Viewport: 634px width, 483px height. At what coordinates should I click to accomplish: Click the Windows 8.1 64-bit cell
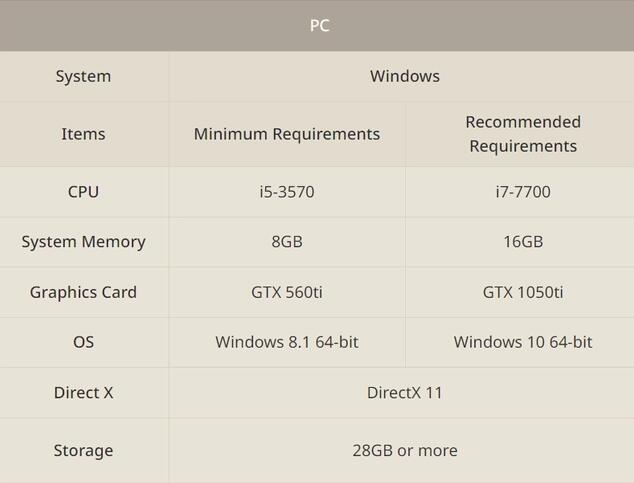click(287, 342)
